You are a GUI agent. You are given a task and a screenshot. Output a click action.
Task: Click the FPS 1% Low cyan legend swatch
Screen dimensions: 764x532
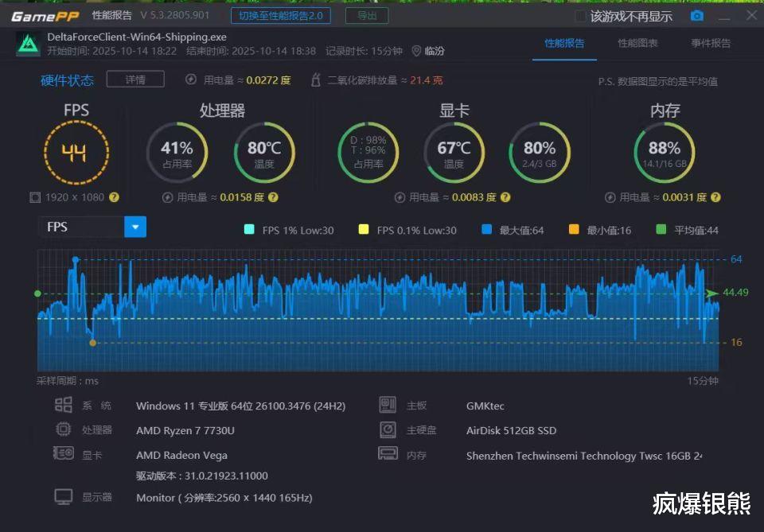pyautogui.click(x=249, y=229)
